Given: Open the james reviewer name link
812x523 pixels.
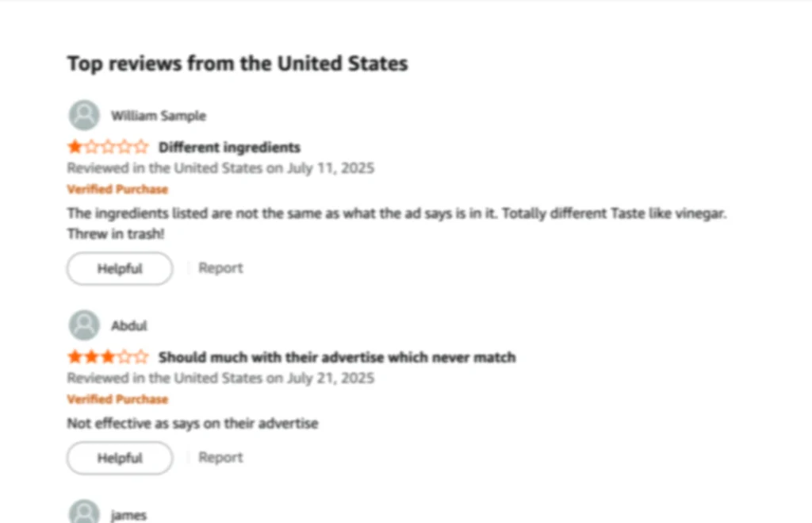Looking at the screenshot, I should pos(129,515).
